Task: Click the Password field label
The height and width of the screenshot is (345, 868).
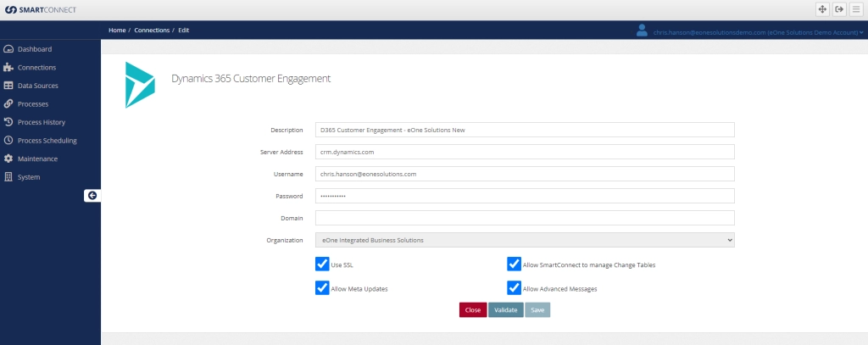Action: 289,197
